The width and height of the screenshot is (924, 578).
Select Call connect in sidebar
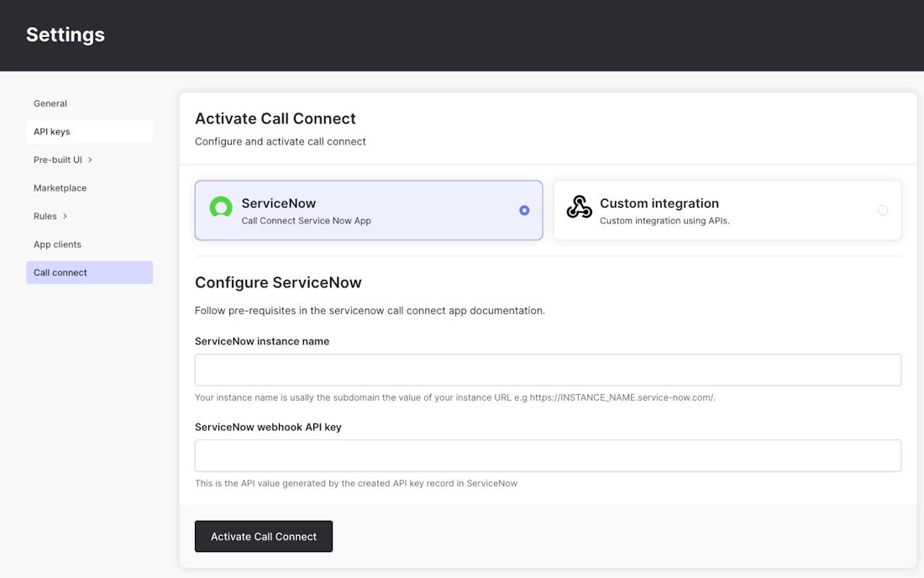pos(90,273)
